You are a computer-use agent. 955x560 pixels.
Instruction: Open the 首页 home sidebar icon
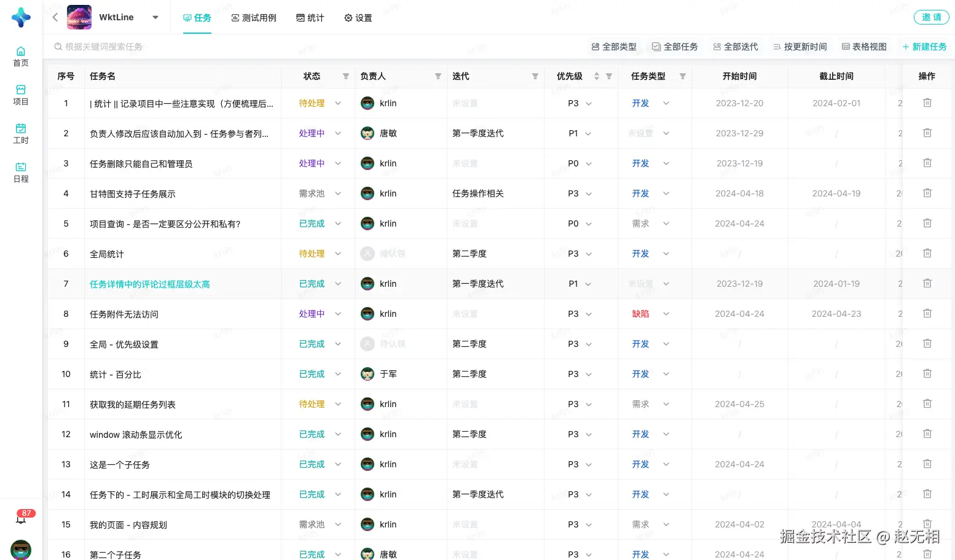[x=21, y=56]
